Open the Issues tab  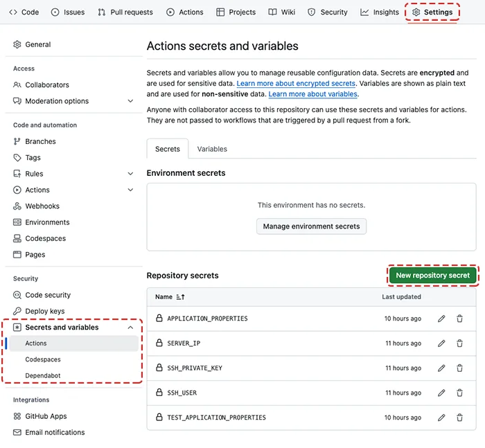pos(68,12)
